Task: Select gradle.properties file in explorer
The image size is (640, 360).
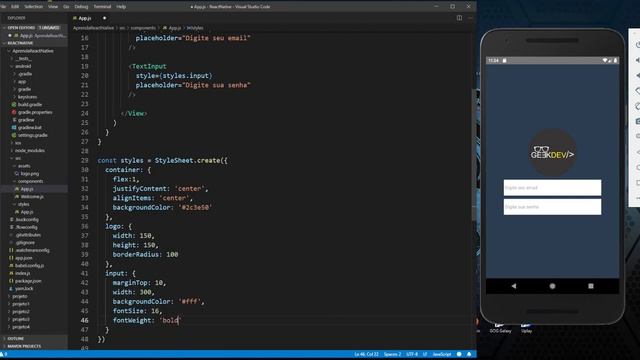Action: point(34,112)
